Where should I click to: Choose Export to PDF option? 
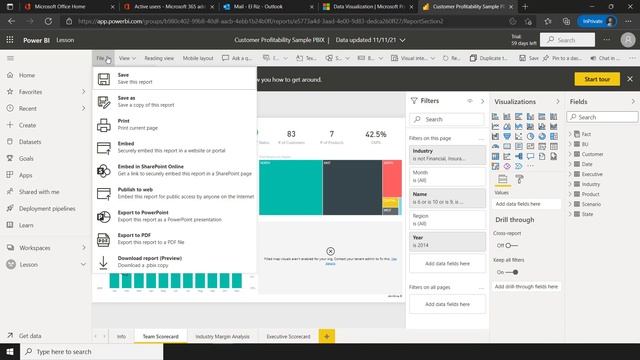tap(175, 239)
